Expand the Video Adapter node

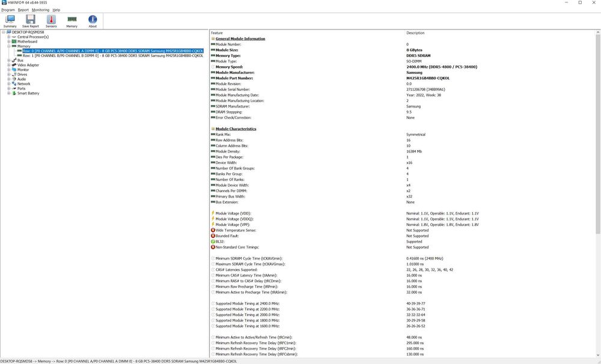9,65
